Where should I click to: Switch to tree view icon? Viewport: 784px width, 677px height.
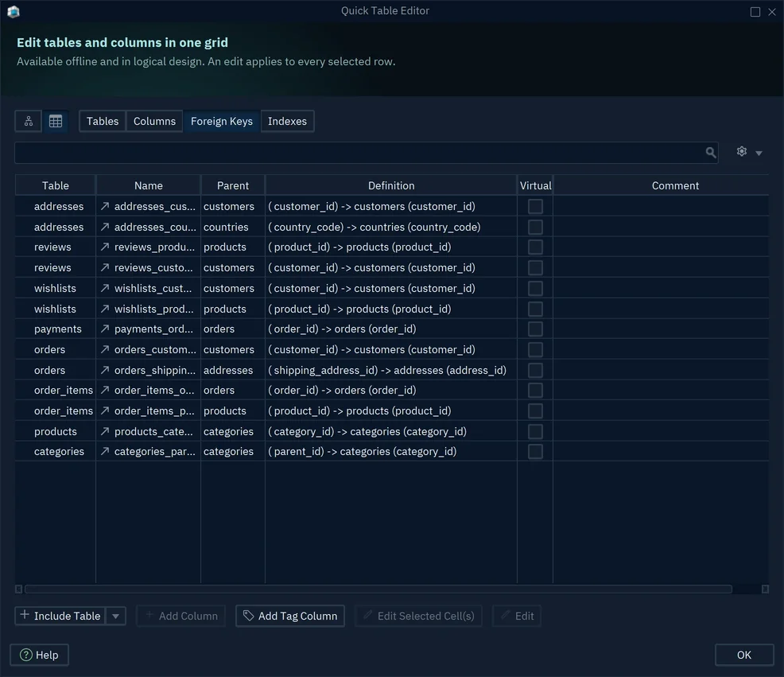[x=29, y=121]
